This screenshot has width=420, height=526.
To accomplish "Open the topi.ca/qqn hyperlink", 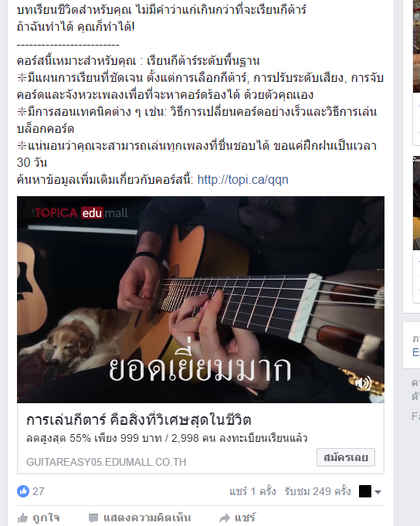I will click(242, 180).
